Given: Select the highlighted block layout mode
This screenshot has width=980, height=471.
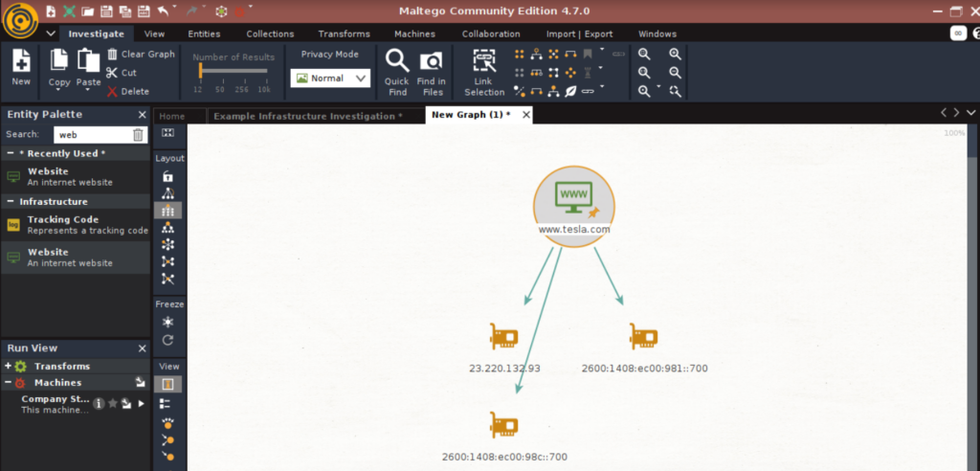Looking at the screenshot, I should coord(167,211).
